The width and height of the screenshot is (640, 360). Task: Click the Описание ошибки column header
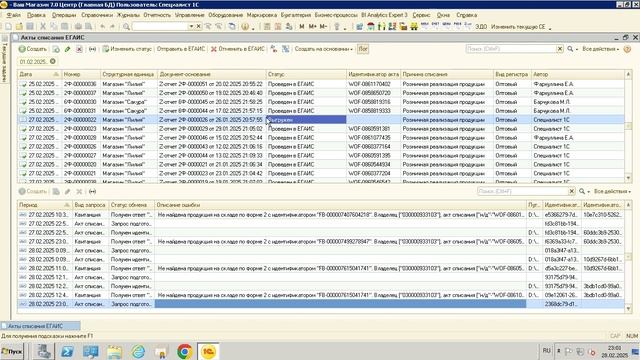(x=340, y=205)
